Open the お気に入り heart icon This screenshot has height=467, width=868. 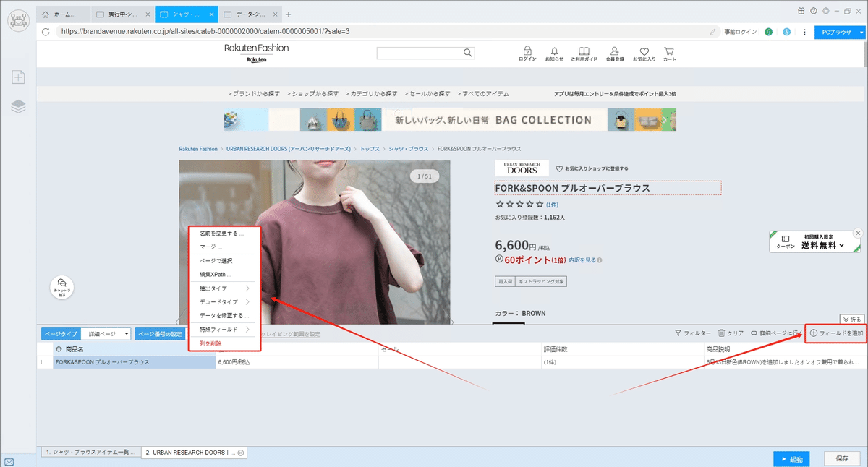644,54
